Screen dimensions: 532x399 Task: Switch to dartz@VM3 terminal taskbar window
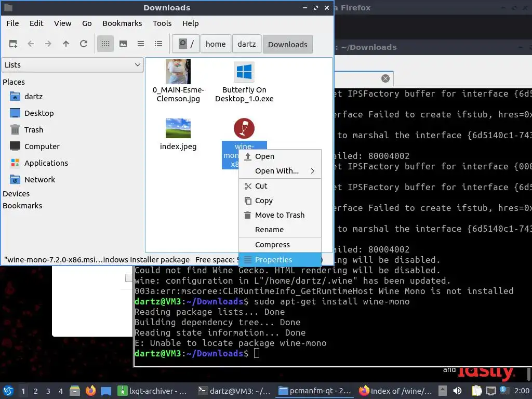pos(235,391)
